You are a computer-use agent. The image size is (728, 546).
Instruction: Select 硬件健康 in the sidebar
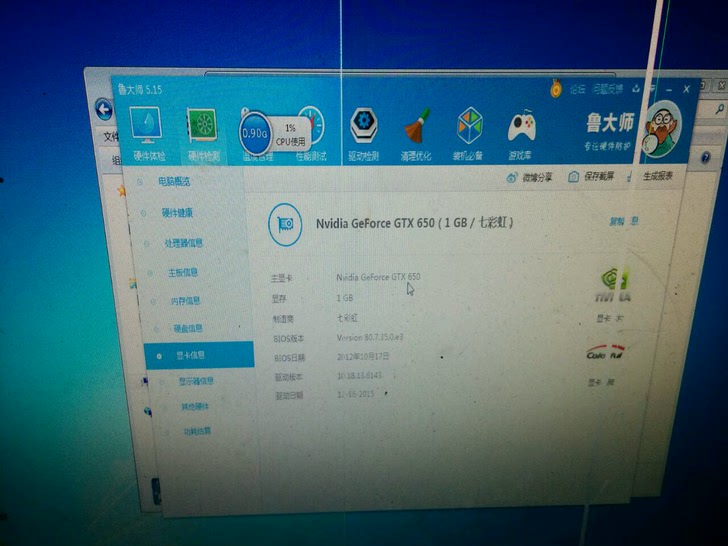tap(177, 213)
